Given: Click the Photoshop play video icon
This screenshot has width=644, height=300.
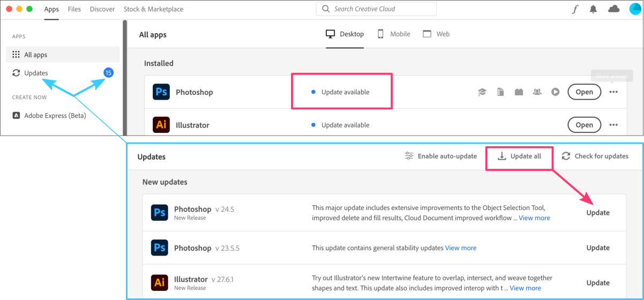Looking at the screenshot, I should [556, 92].
